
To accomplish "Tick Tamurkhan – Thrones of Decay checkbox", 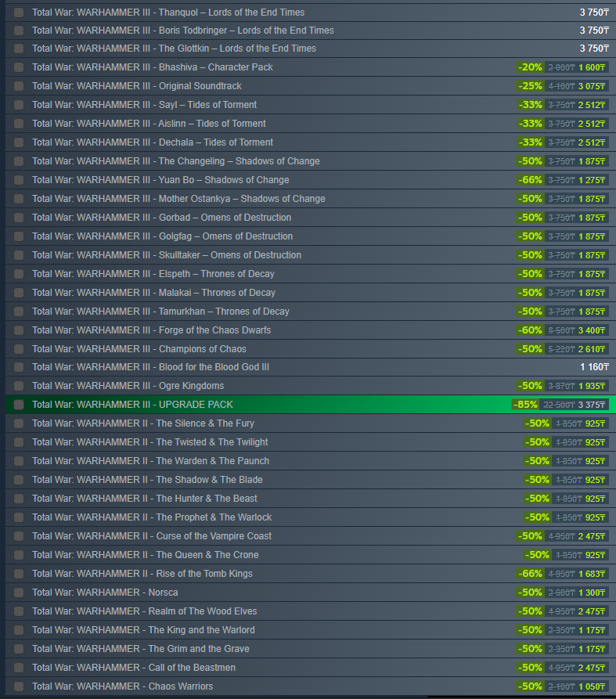I will click(19, 312).
